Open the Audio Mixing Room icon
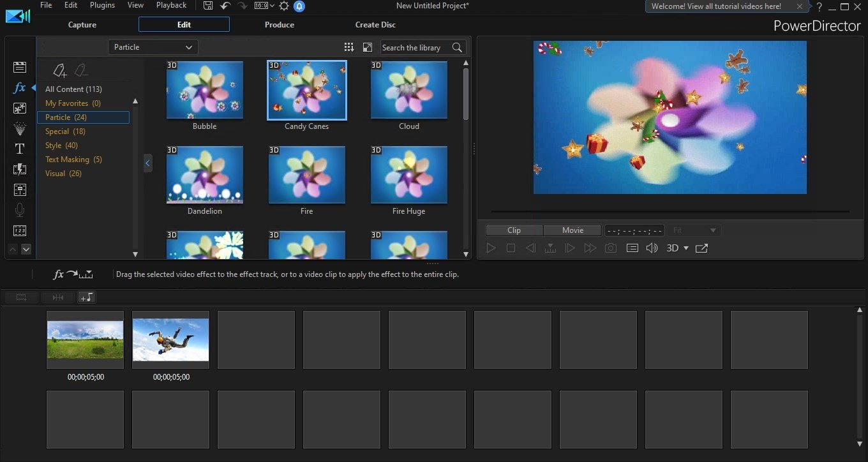 [x=20, y=190]
